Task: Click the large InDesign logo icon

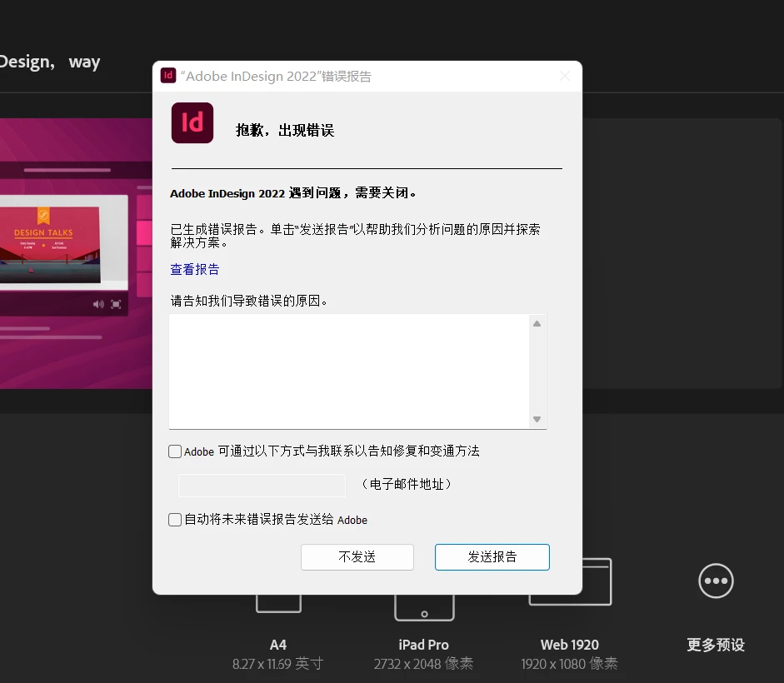Action: tap(192, 123)
